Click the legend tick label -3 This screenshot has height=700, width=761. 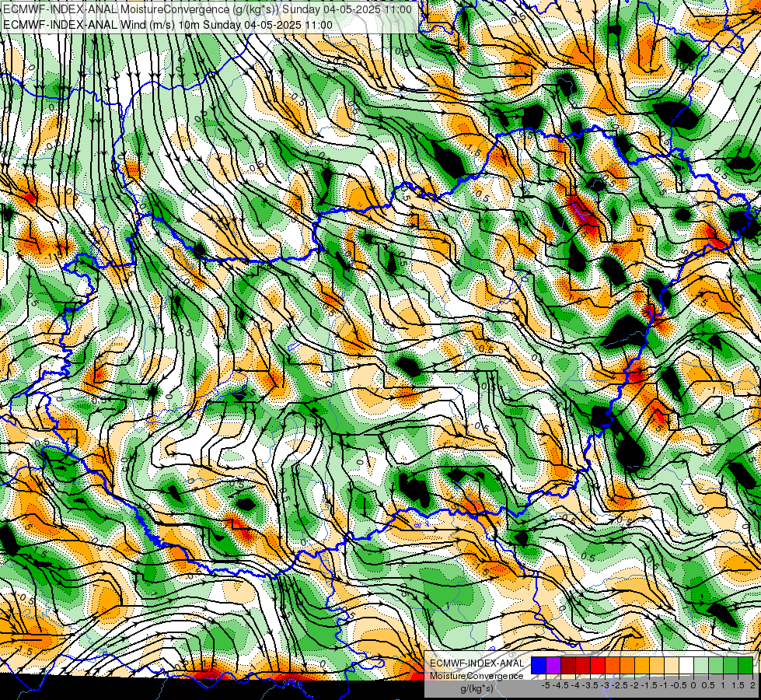coord(606,685)
